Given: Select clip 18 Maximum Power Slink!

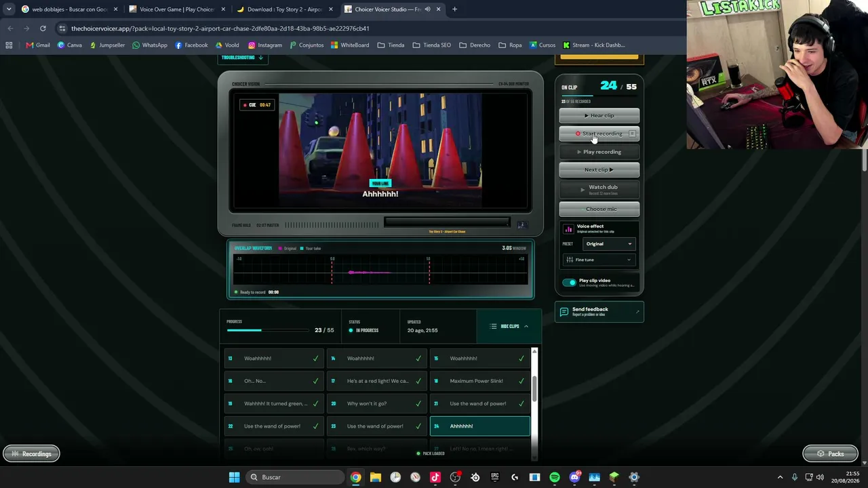Looking at the screenshot, I should tap(480, 381).
